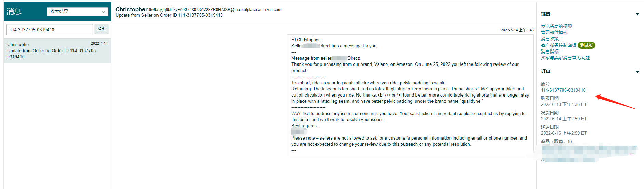The width and height of the screenshot is (644, 189).
Task: Click the 搜索 search button
Action: coord(101,29)
